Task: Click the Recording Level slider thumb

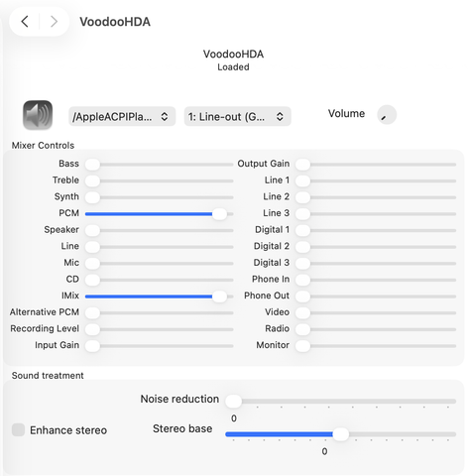Action: point(92,329)
